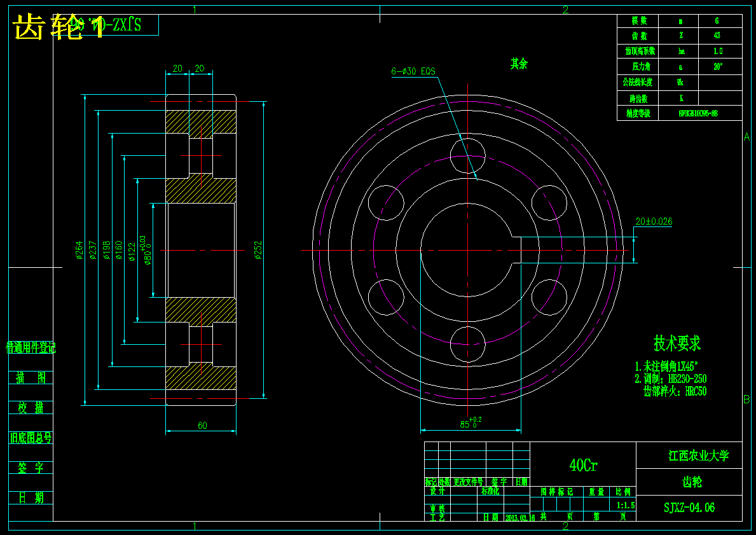Image resolution: width=756 pixels, height=535 pixels.
Task: Select the '工艺' cell in title block
Action: tap(437, 517)
